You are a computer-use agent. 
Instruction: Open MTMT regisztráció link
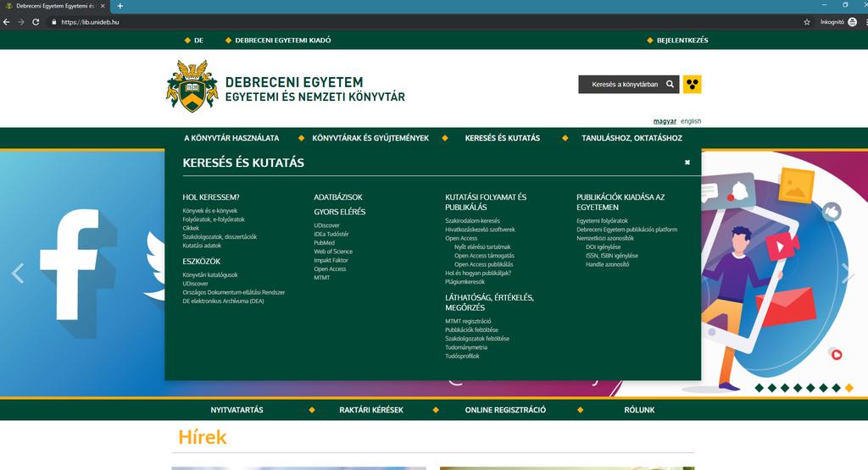pos(468,321)
